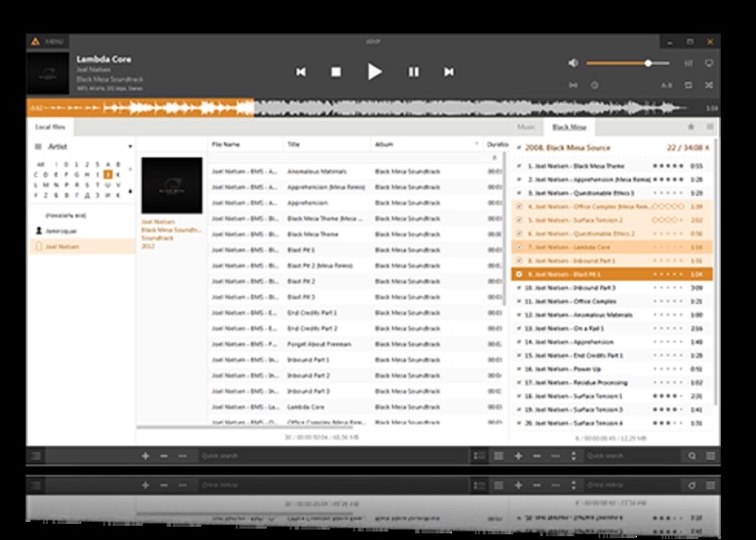Sort by the File Name column header
The image size is (756, 540).
coord(246,145)
